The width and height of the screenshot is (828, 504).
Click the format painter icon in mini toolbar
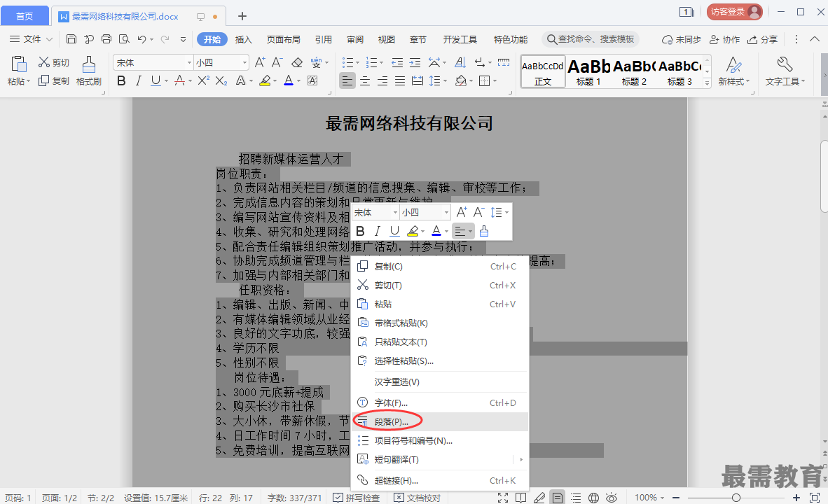484,231
